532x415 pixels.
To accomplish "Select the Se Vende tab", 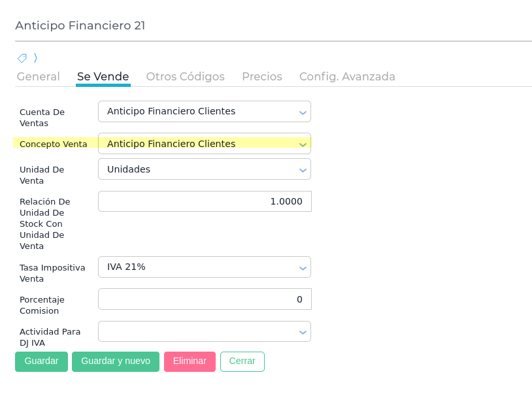I will point(103,76).
